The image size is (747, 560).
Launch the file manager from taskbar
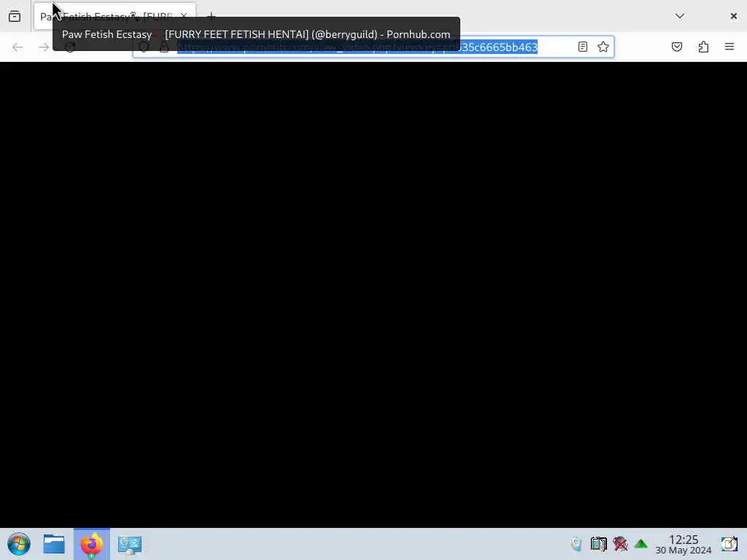click(x=54, y=544)
